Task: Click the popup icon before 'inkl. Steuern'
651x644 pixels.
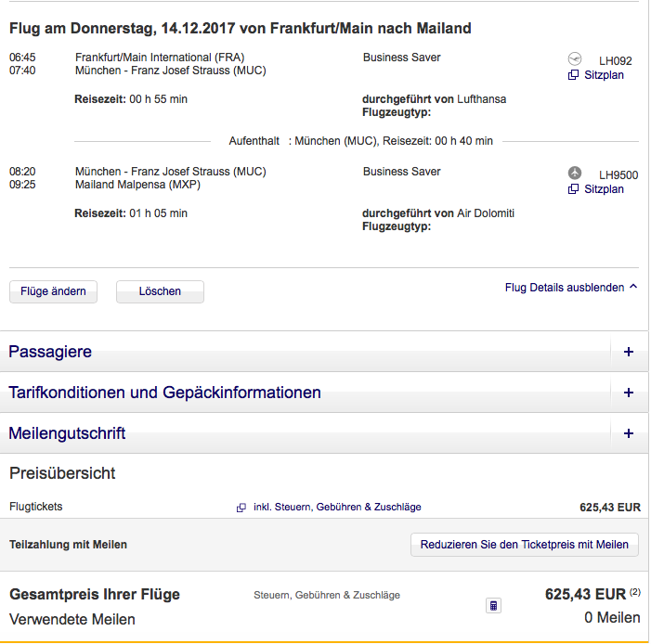Action: [x=241, y=508]
